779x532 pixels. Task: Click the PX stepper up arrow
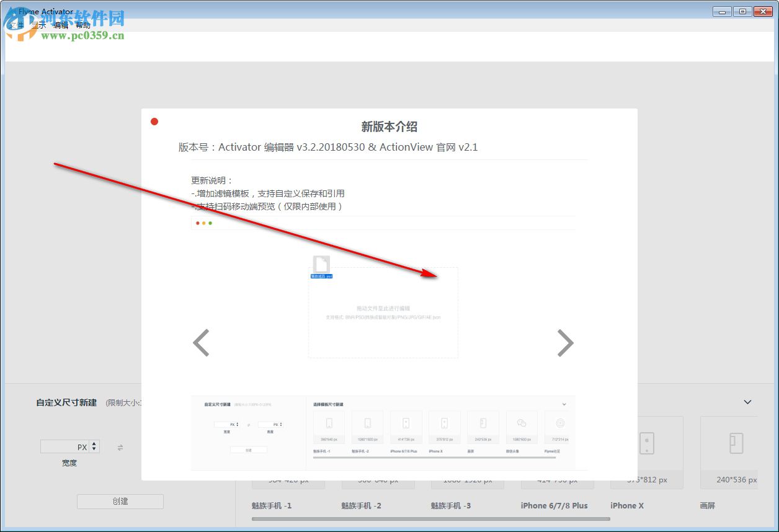(94, 443)
